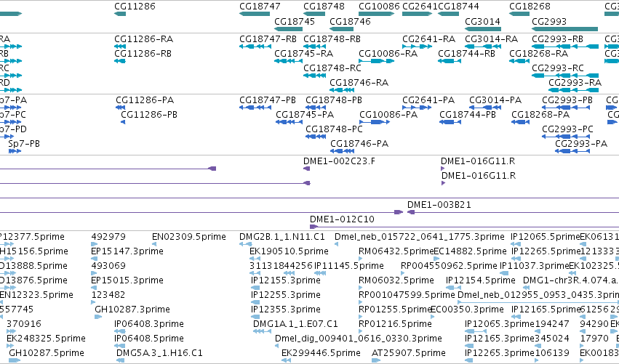
Task: Open the CG2993-PC protein label
Action: tap(567, 129)
